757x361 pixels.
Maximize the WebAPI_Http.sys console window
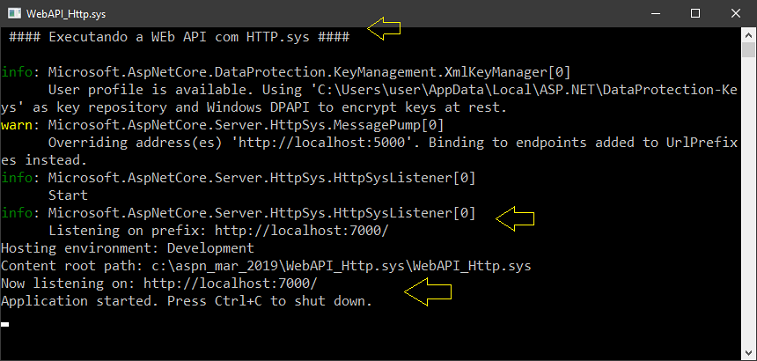point(695,14)
